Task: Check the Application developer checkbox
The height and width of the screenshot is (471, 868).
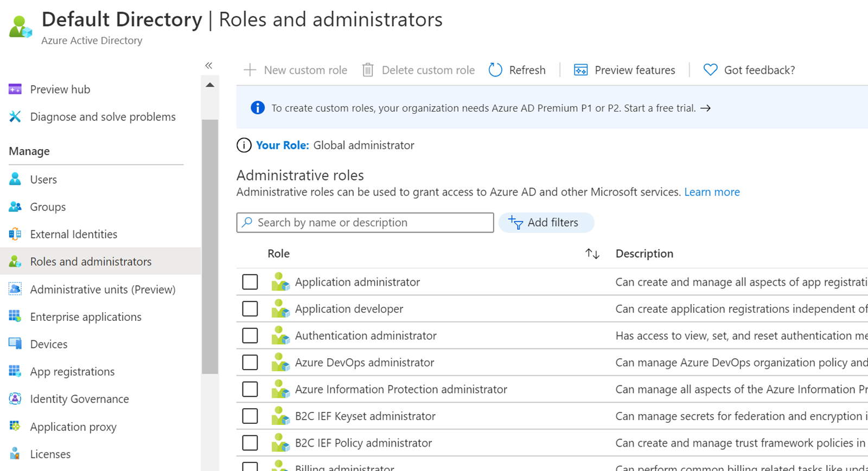Action: pyautogui.click(x=250, y=308)
